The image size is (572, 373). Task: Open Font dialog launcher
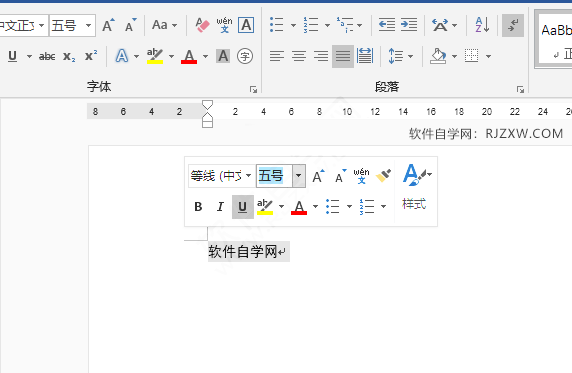click(x=253, y=89)
